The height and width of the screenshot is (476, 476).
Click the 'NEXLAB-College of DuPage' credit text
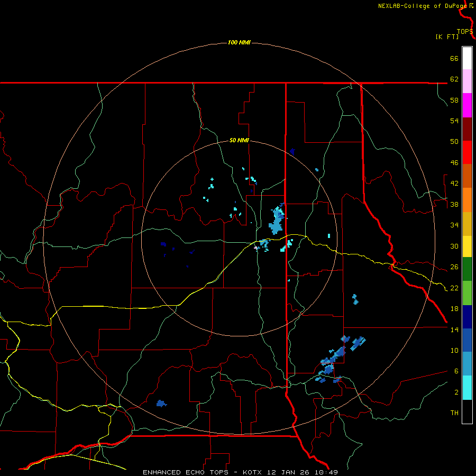pyautogui.click(x=423, y=6)
